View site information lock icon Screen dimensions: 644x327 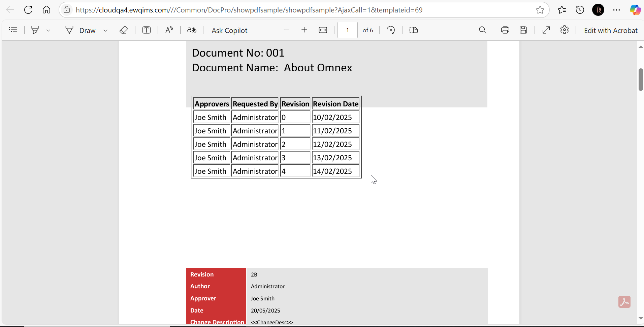67,10
